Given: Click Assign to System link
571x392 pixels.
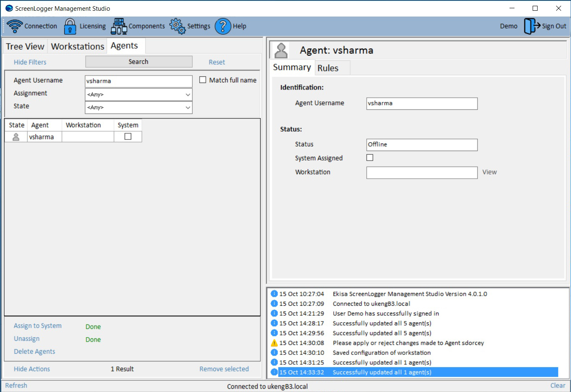Looking at the screenshot, I should click(x=38, y=326).
